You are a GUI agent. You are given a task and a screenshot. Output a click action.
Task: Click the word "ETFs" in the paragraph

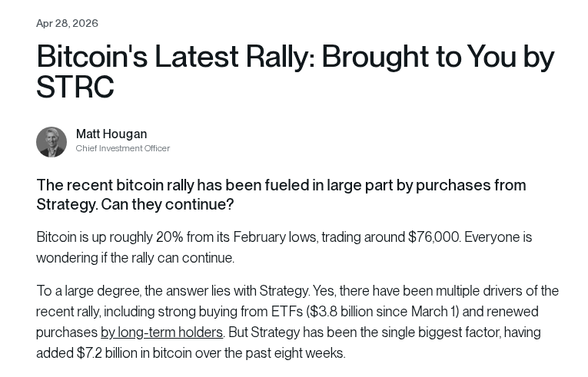click(281, 312)
